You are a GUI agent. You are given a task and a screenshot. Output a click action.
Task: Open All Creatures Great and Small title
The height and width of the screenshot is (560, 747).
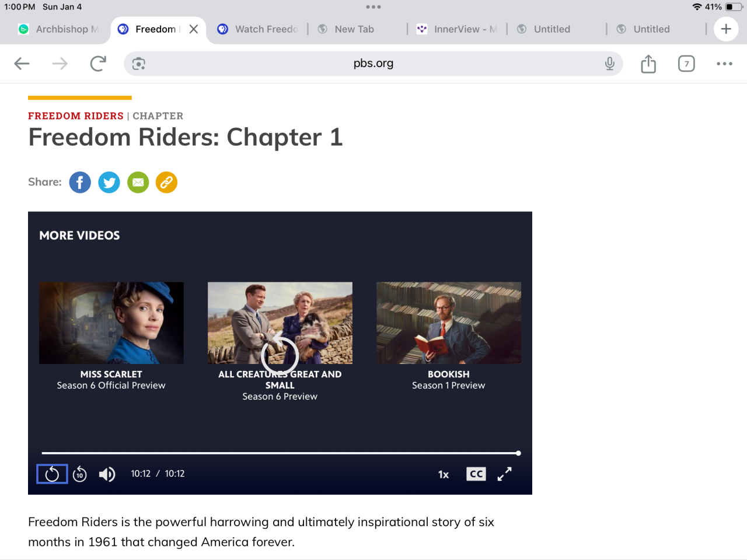click(280, 380)
